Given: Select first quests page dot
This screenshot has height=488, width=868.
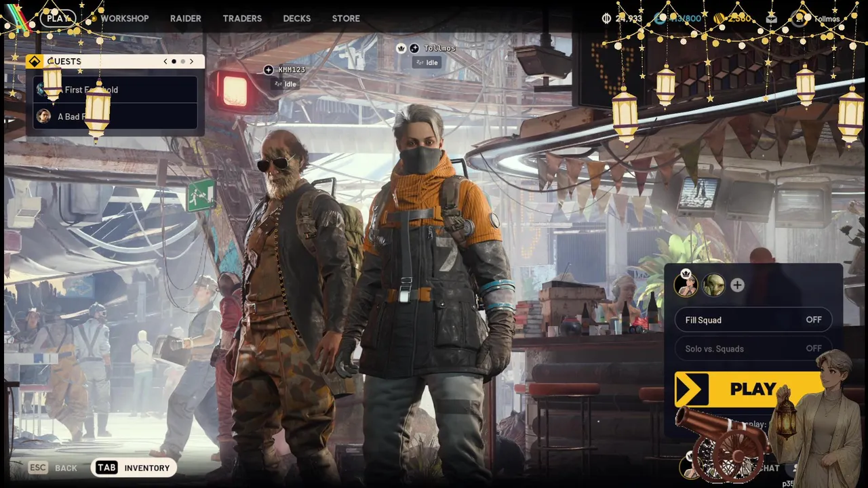Looking at the screenshot, I should click(x=174, y=61).
